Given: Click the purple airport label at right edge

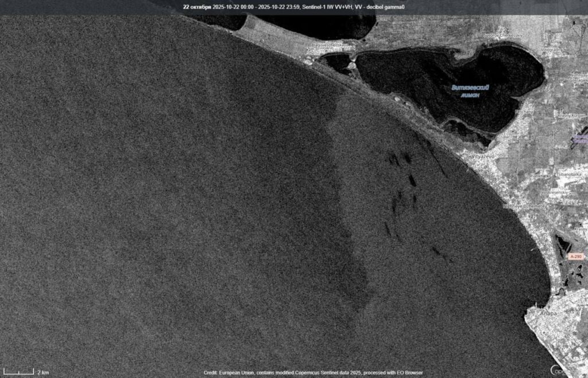Looking at the screenshot, I should pyautogui.click(x=580, y=138).
